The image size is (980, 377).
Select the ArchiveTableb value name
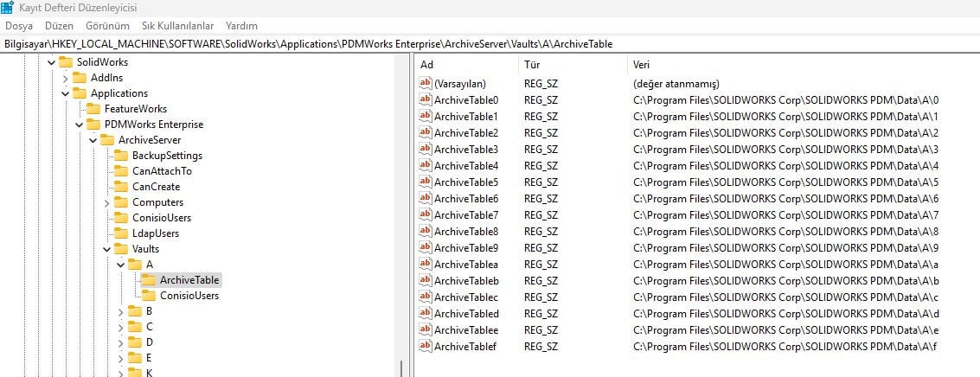point(466,280)
